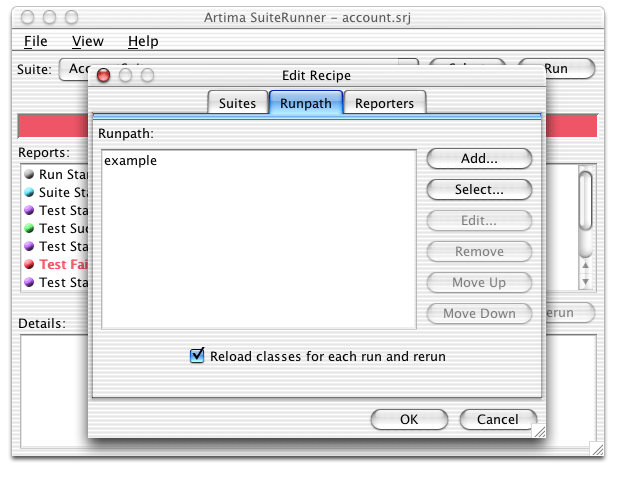Click the Reports list scrollbar thumb
The image size is (621, 482).
[x=585, y=200]
